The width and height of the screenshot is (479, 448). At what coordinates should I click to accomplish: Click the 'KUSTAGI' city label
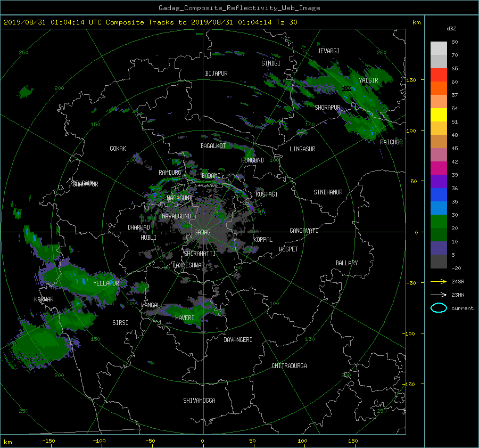click(267, 194)
